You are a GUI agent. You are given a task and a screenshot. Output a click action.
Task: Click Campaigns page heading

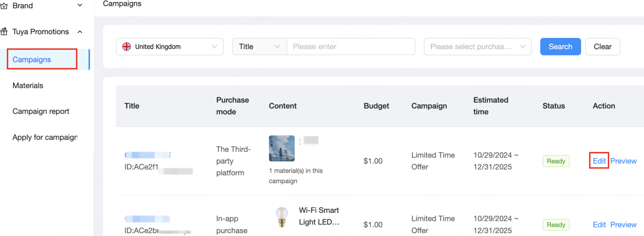[x=122, y=3]
